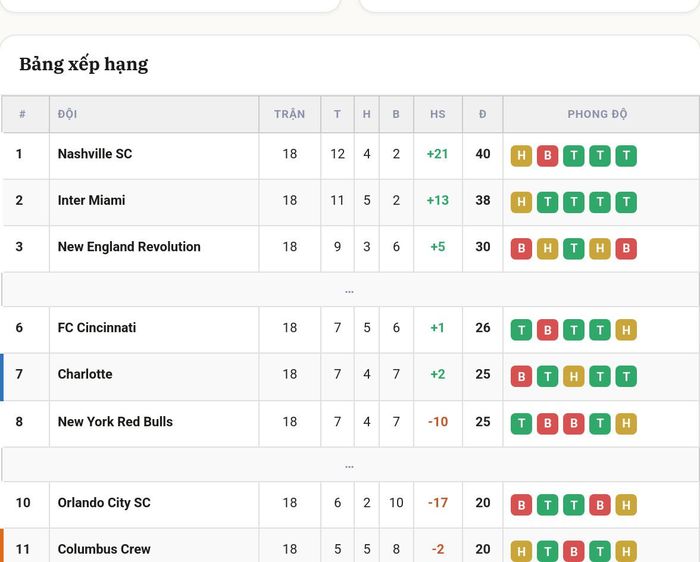Click the Đ points column header

click(483, 114)
